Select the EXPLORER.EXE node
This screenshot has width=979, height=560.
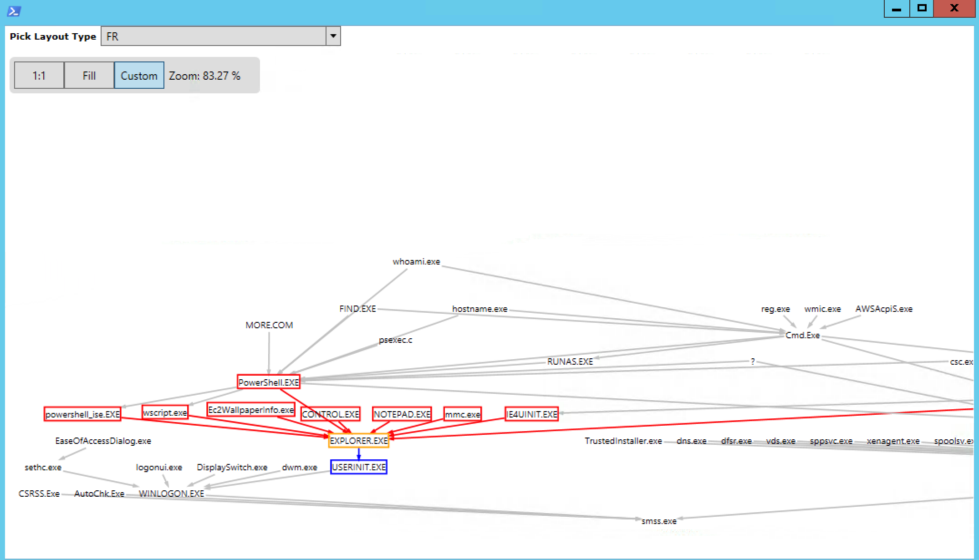(359, 440)
